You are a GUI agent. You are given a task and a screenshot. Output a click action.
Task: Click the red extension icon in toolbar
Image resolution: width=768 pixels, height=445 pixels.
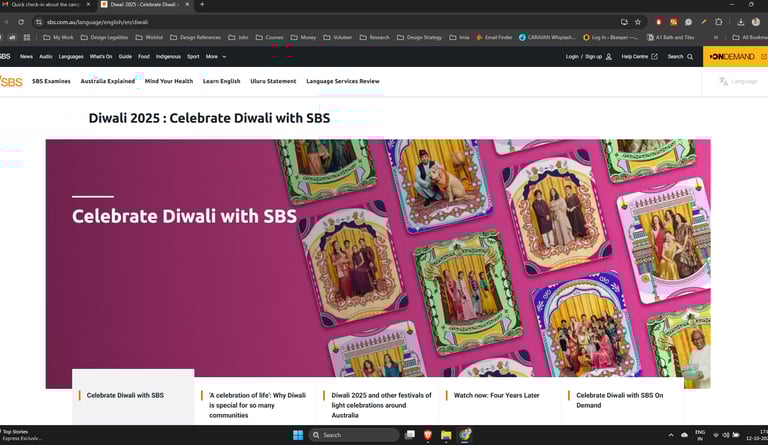click(x=659, y=22)
